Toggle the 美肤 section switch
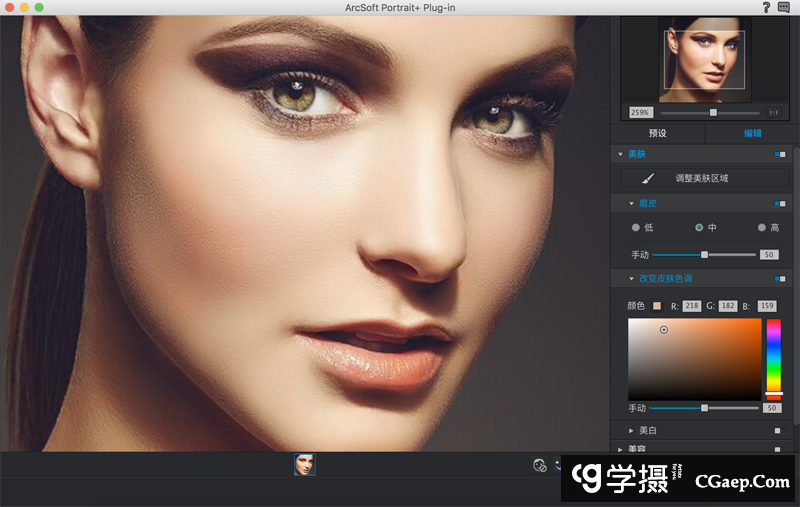This screenshot has width=800, height=507. 780,154
